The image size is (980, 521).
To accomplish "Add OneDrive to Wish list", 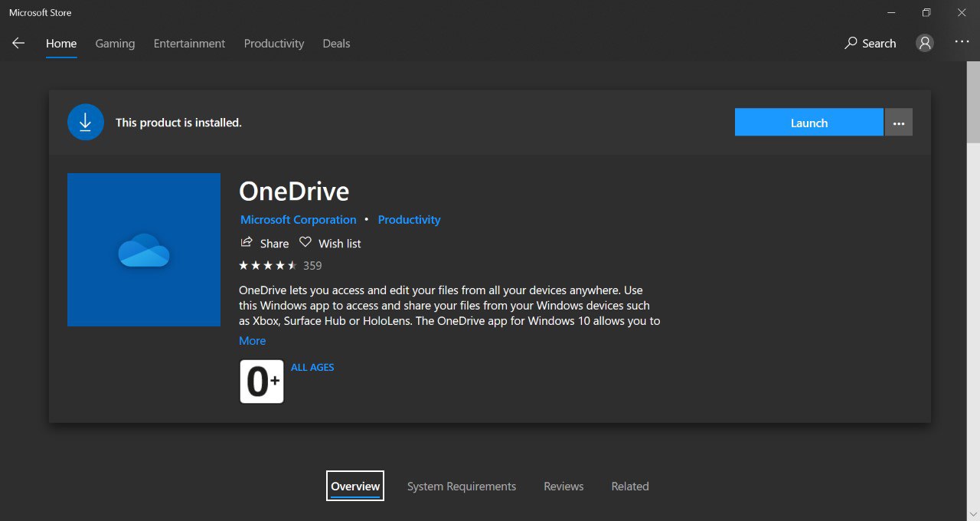I will (x=330, y=243).
